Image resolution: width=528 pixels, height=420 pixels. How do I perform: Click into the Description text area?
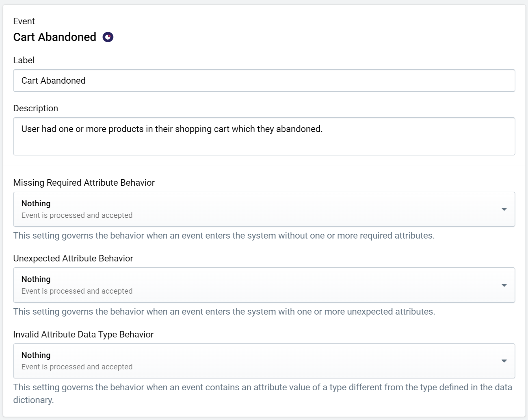tap(264, 136)
